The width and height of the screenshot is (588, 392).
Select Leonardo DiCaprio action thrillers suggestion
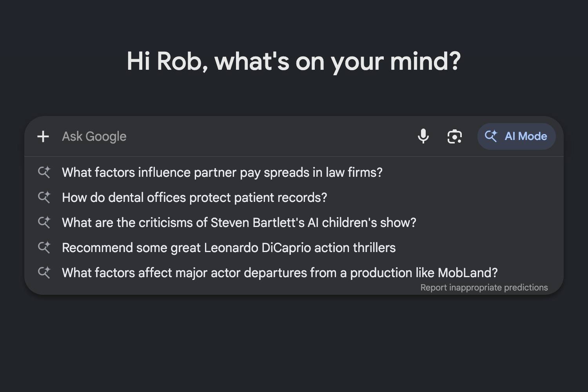click(x=229, y=248)
